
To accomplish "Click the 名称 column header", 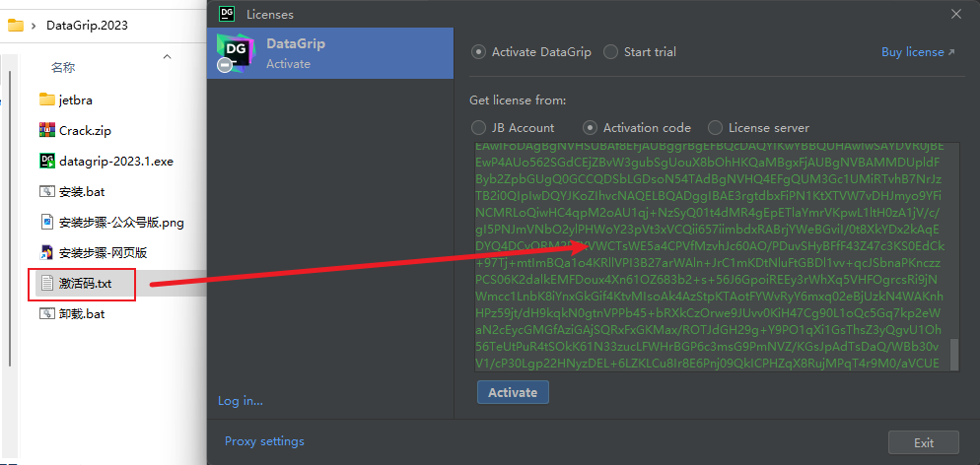I will coord(63,67).
